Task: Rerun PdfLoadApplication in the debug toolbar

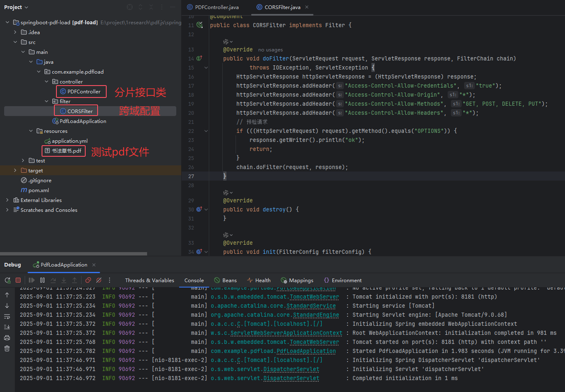Action: (x=7, y=280)
